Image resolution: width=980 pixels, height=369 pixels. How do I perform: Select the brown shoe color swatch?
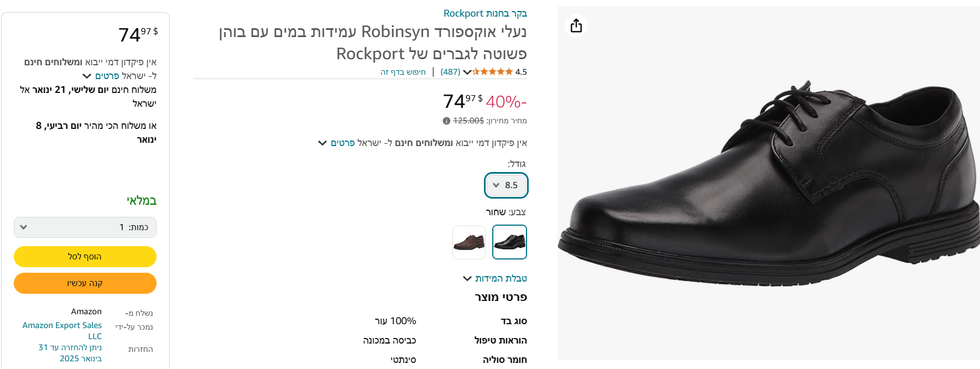(469, 242)
